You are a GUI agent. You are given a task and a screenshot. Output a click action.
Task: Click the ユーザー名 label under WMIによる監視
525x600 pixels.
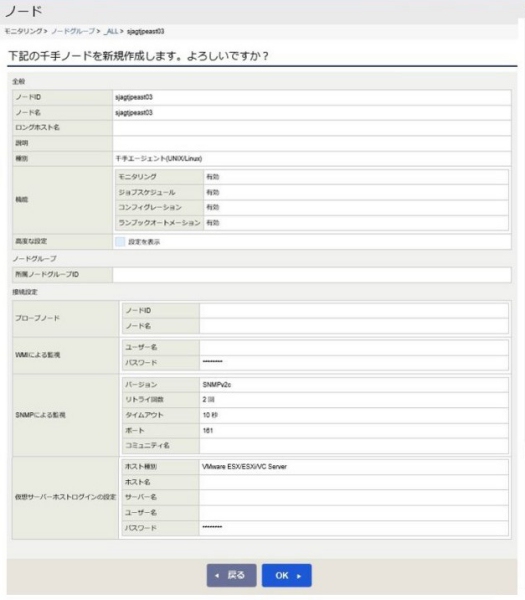pos(141,347)
